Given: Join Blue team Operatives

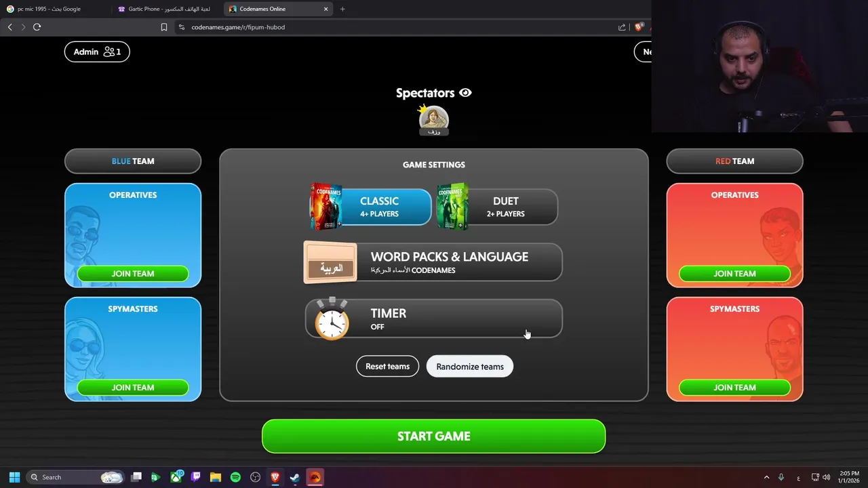Looking at the screenshot, I should (133, 274).
